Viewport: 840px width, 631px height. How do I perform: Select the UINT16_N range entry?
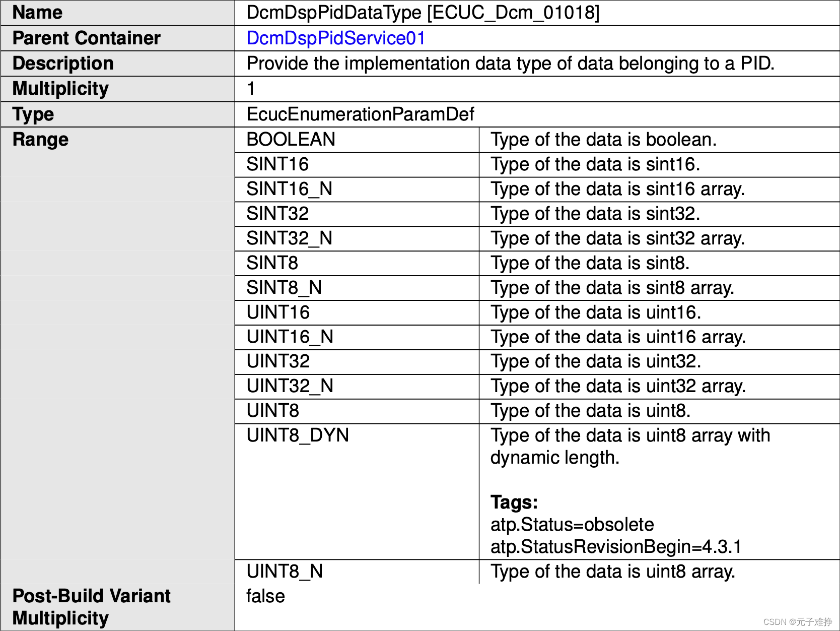(x=290, y=337)
